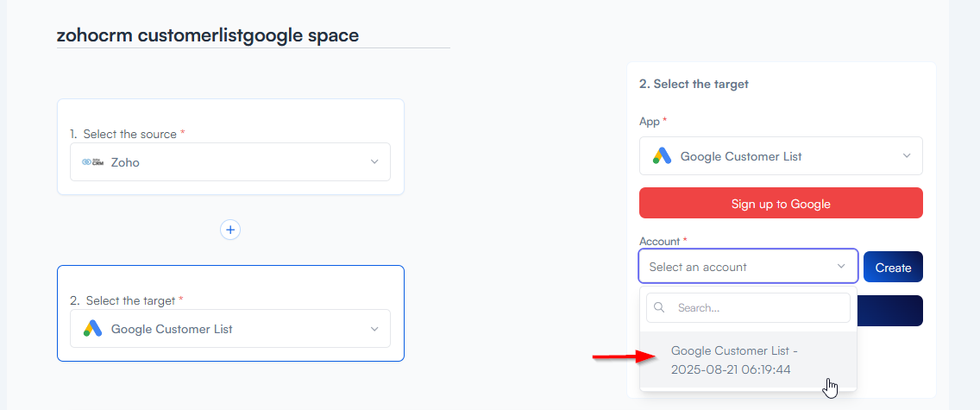Click chevron arrow of the App field
Viewport: 980px width, 410px height.
907,156
